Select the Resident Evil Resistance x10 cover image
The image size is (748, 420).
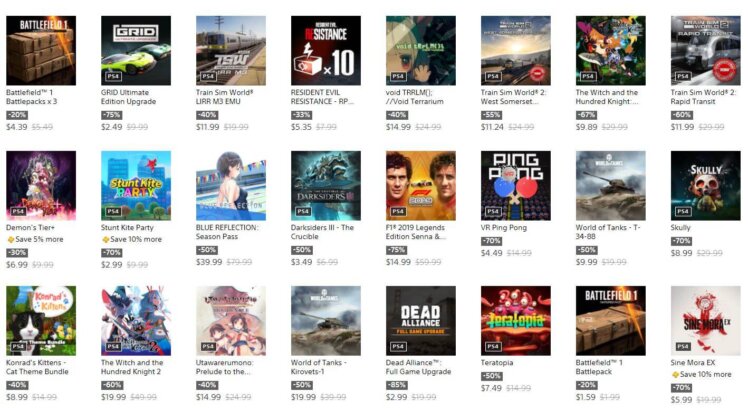[326, 51]
